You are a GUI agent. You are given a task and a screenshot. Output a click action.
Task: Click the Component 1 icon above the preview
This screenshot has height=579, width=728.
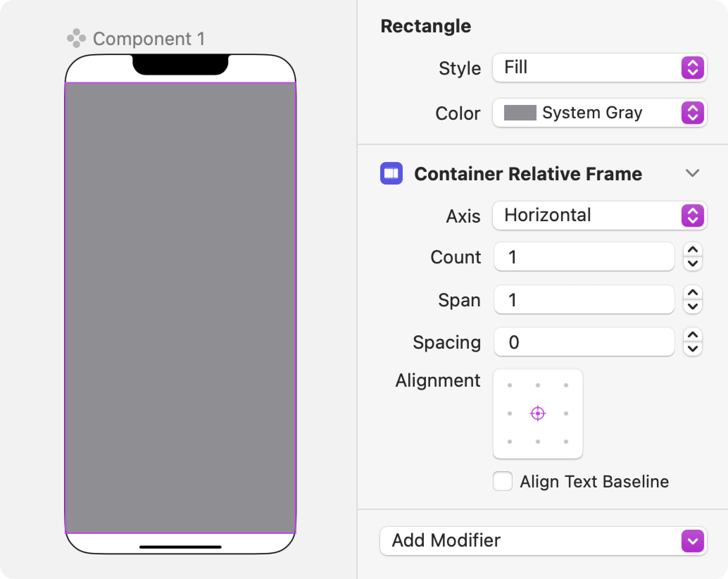pos(76,38)
